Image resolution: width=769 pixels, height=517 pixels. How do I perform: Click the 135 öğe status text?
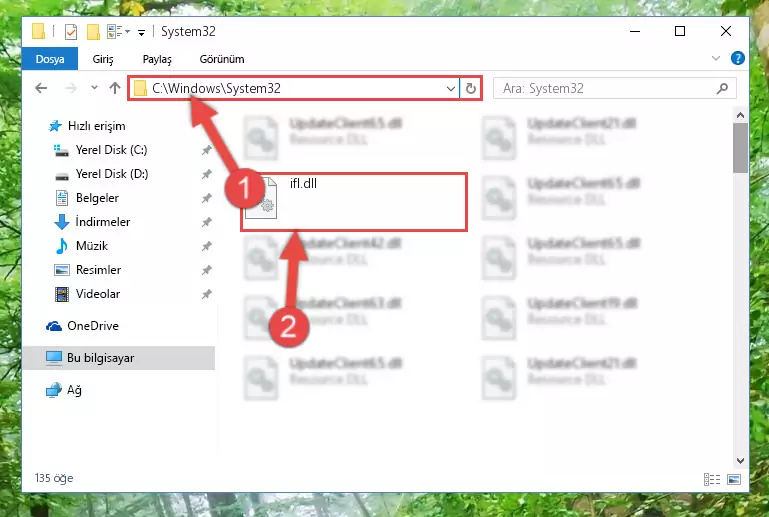click(x=54, y=478)
